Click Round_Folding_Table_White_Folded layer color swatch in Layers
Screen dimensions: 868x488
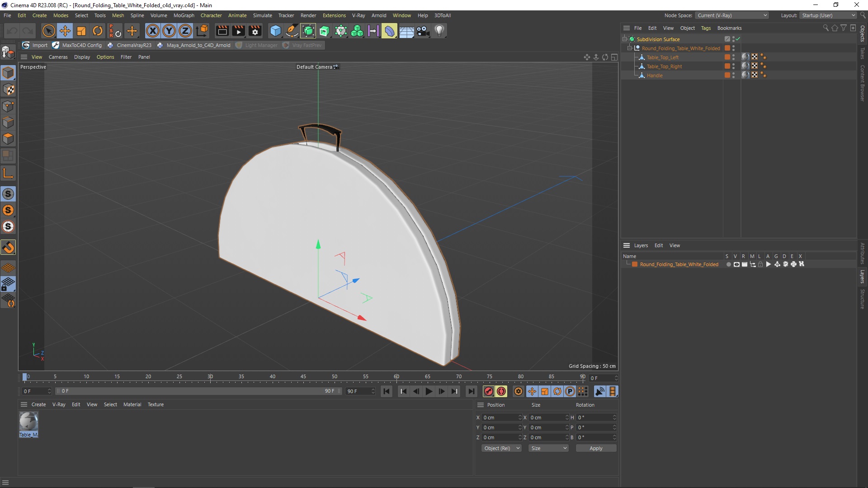(x=635, y=264)
